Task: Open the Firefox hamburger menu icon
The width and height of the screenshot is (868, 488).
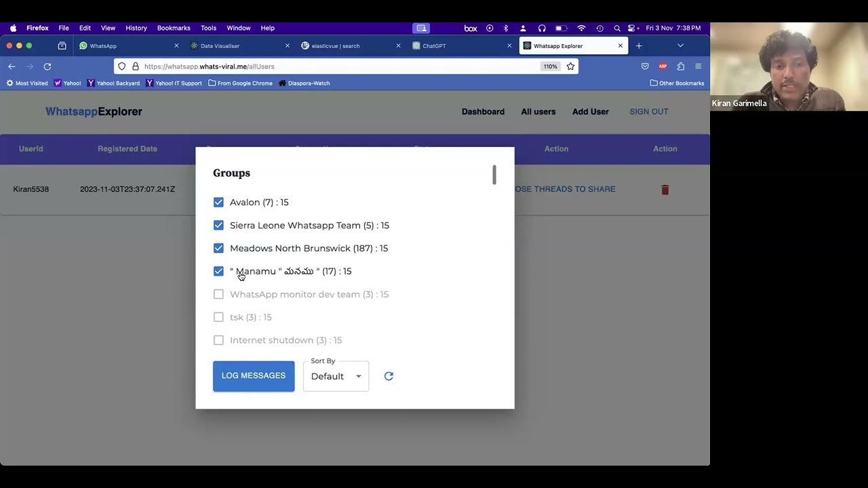Action: pyautogui.click(x=698, y=66)
